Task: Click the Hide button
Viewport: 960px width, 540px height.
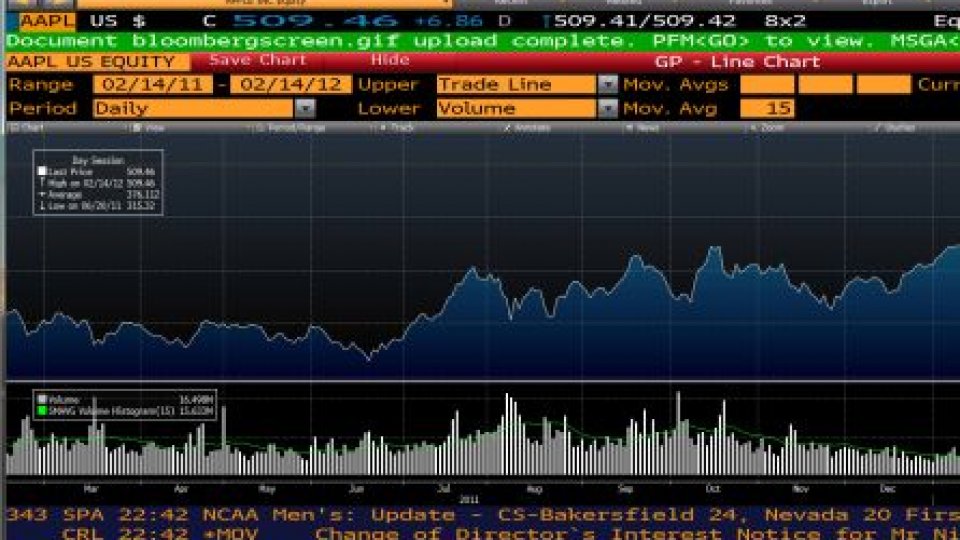Action: coord(390,61)
